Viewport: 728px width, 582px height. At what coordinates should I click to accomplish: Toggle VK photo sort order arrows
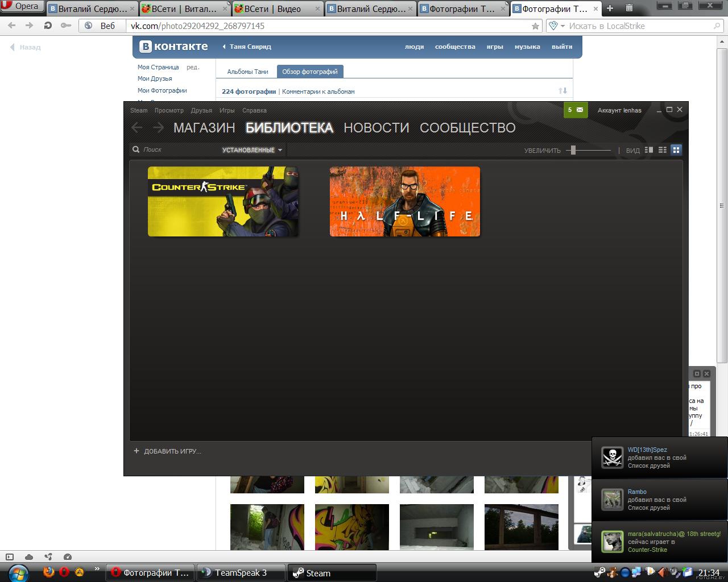click(562, 91)
